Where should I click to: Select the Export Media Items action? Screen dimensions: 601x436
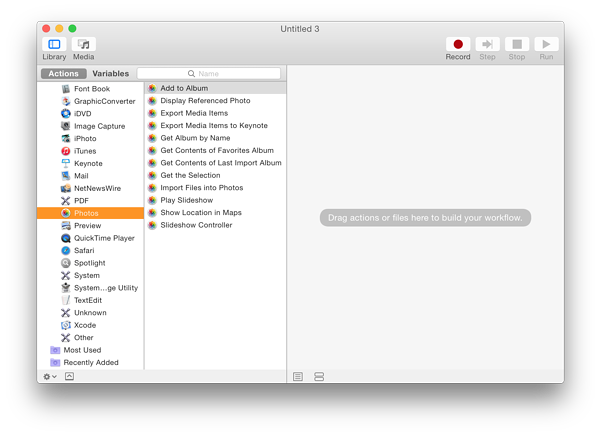click(215, 113)
